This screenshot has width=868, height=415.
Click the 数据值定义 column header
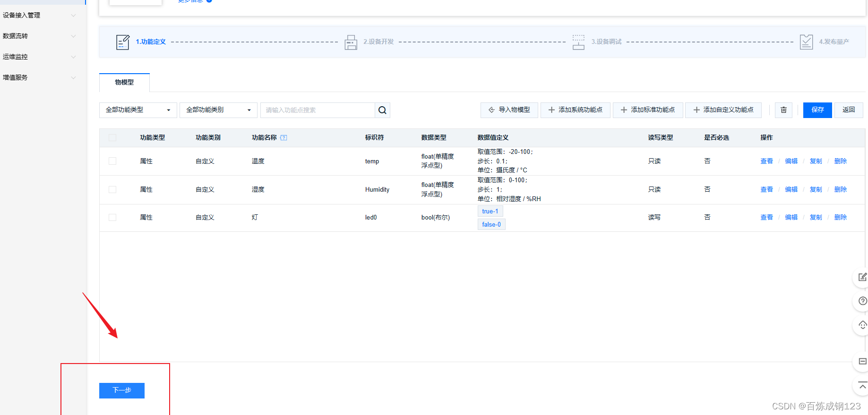point(493,137)
